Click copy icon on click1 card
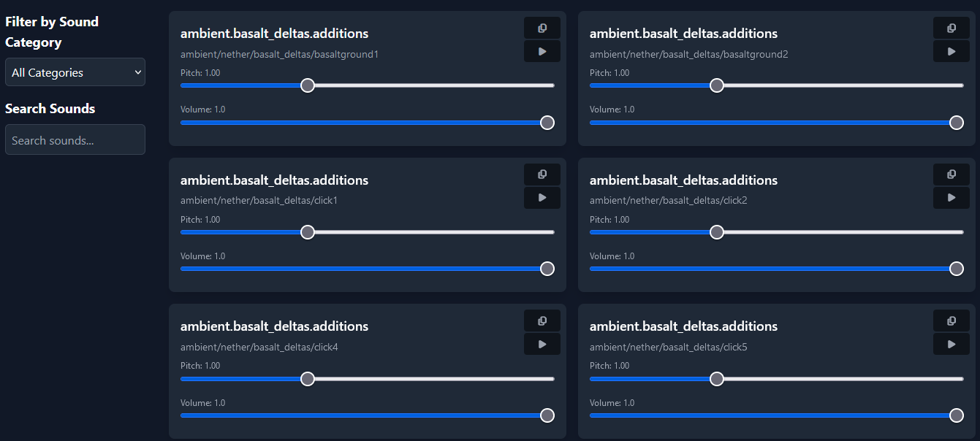 click(x=542, y=175)
